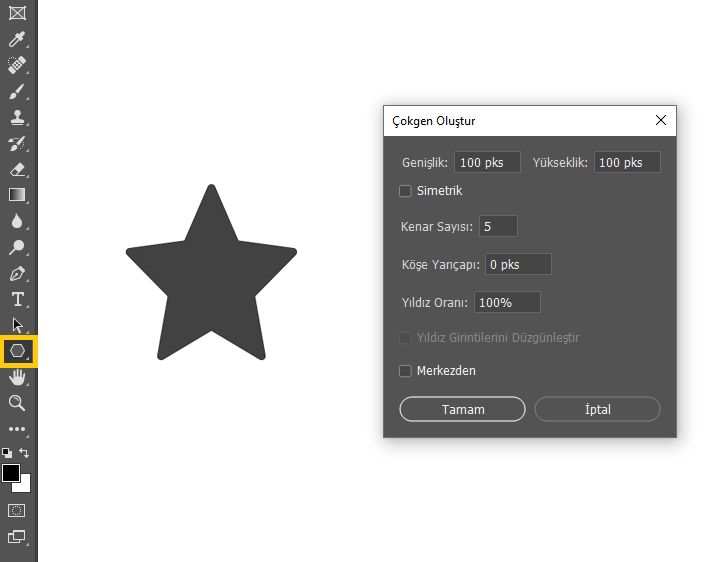The width and height of the screenshot is (705, 562).
Task: Select the Eyedropper tool
Action: click(x=17, y=39)
